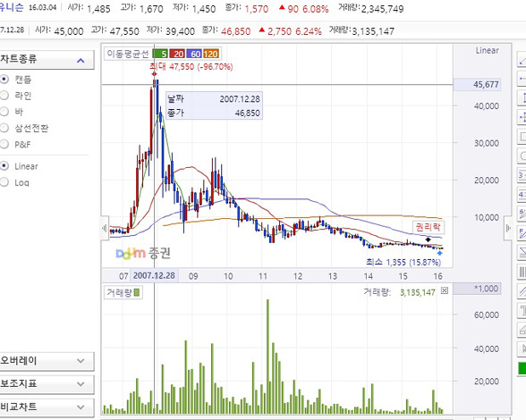Select the 3-division line tool
526x420 pixels.
tap(522, 175)
